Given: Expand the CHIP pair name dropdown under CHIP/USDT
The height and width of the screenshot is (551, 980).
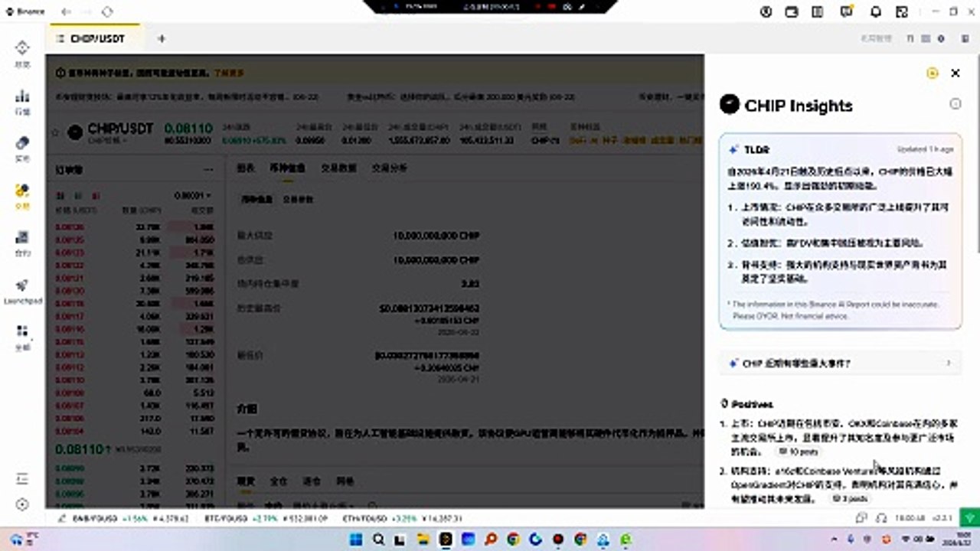Looking at the screenshot, I should 107,140.
